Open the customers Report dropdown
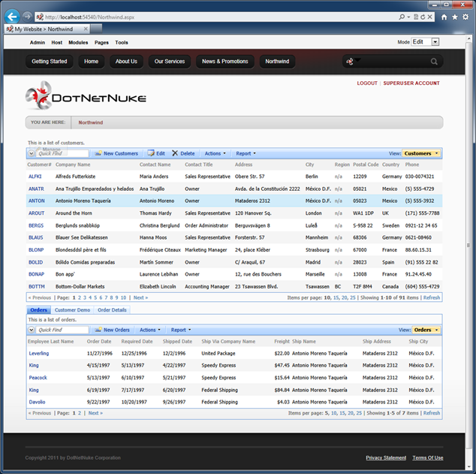Image resolution: width=476 pixels, height=474 pixels. [x=246, y=154]
